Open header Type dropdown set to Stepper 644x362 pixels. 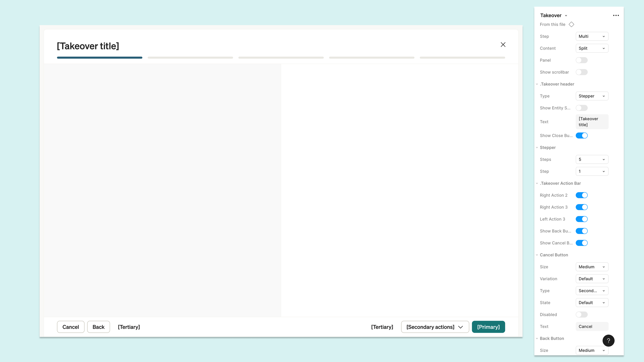tap(592, 96)
